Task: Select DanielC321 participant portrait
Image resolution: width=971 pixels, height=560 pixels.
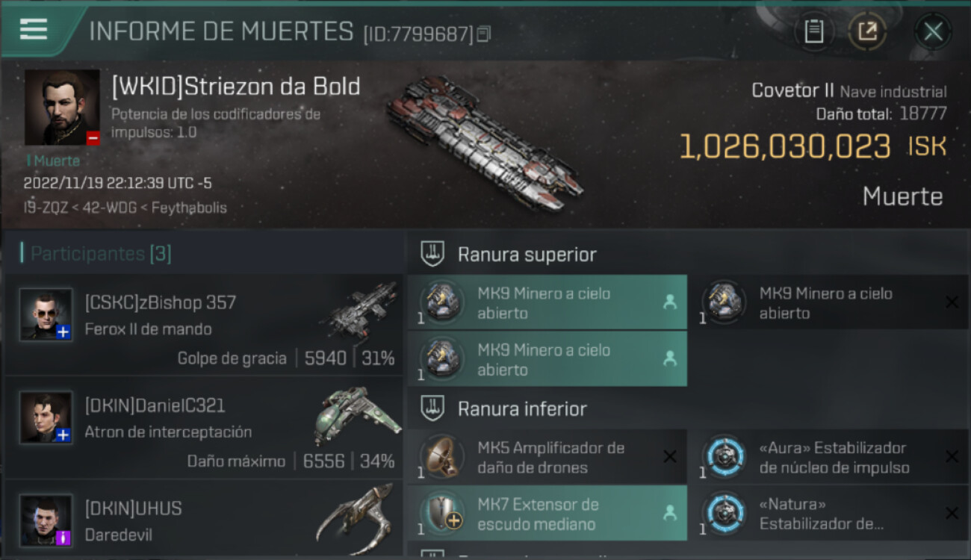Action: click(46, 417)
